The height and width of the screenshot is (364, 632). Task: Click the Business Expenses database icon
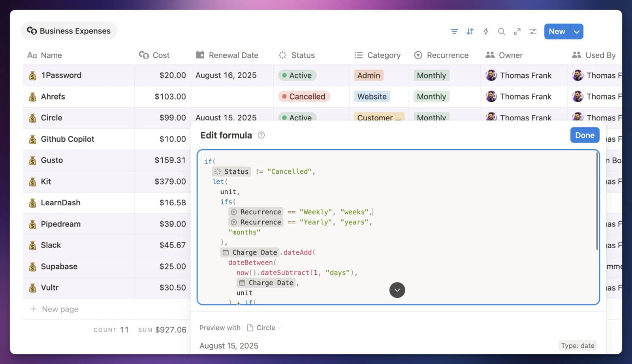[32, 31]
